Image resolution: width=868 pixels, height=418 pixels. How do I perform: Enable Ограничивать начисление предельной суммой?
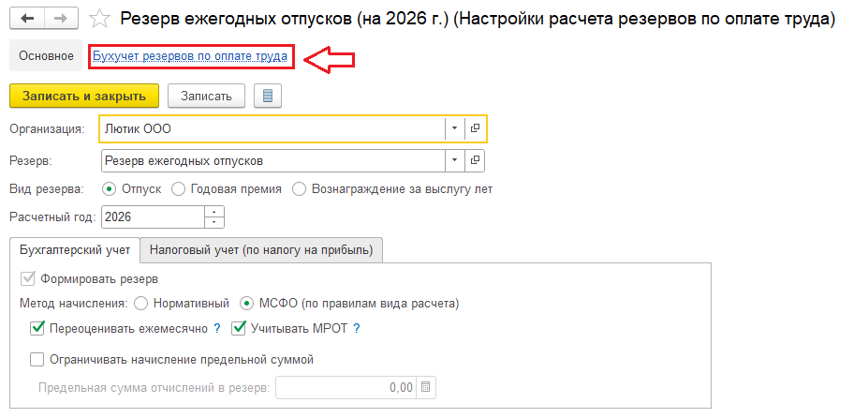[x=37, y=359]
